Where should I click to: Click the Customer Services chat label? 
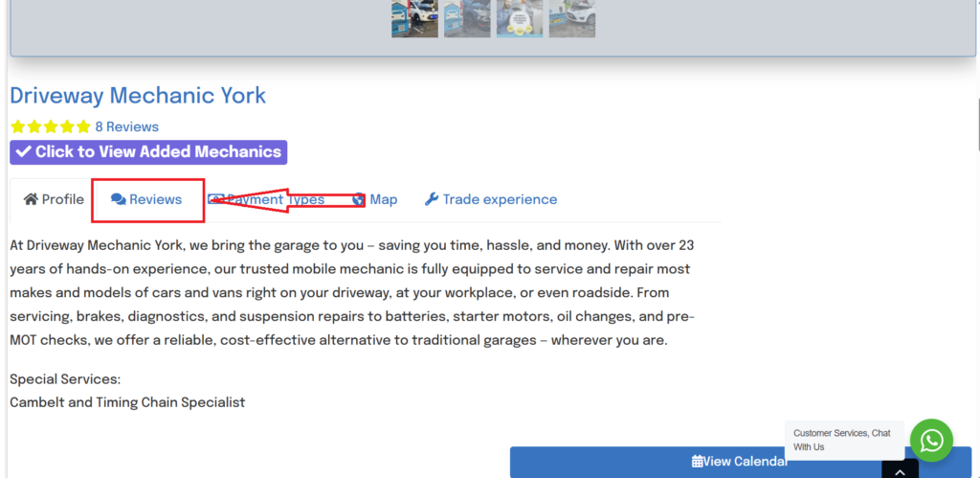coord(842,440)
